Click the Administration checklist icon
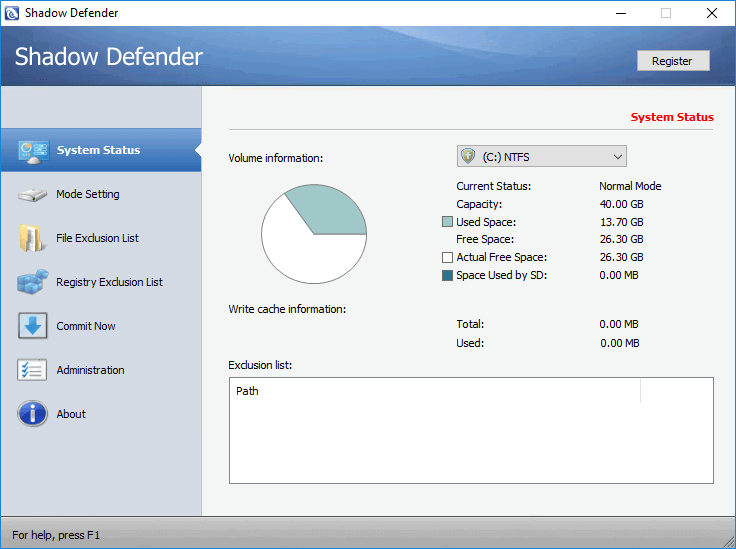This screenshot has width=736, height=549. pyautogui.click(x=32, y=370)
